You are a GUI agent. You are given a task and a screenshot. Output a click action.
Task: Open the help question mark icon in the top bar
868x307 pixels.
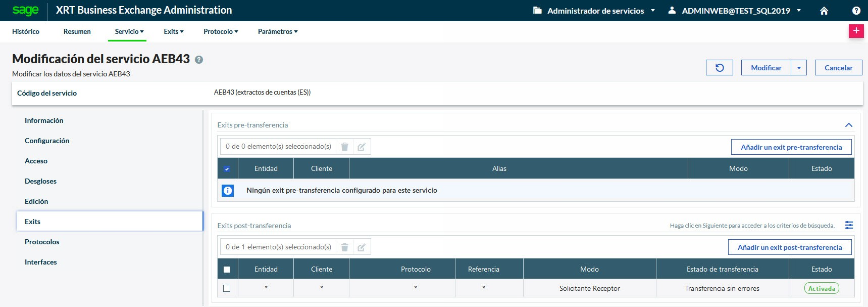point(856,11)
